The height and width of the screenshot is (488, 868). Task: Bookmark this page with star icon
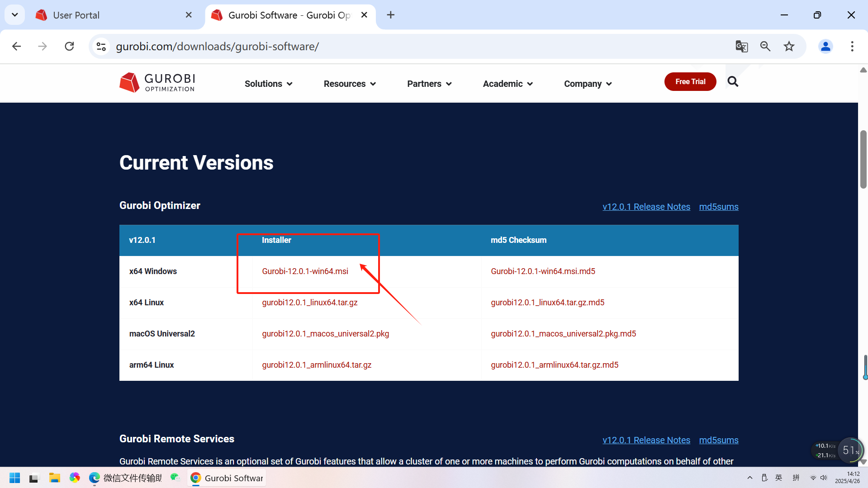(789, 46)
